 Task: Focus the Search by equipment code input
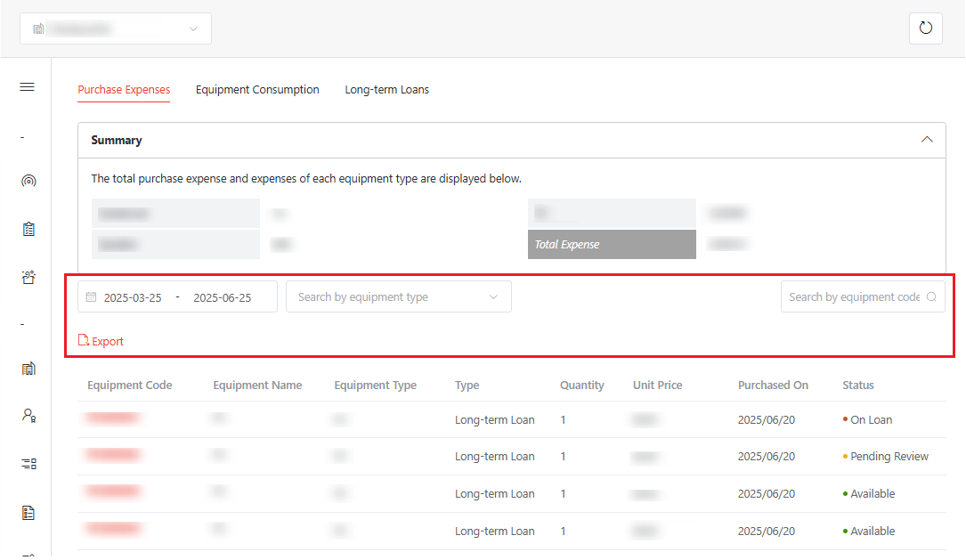pyautogui.click(x=853, y=297)
